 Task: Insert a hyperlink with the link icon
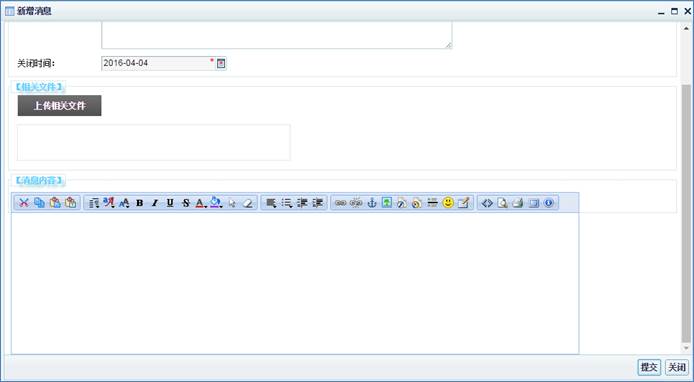point(340,203)
